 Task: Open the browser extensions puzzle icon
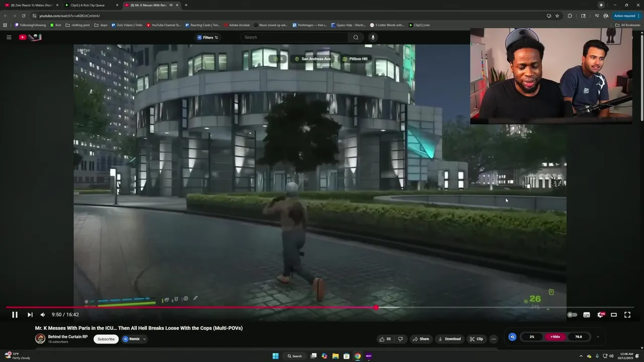coord(570,16)
